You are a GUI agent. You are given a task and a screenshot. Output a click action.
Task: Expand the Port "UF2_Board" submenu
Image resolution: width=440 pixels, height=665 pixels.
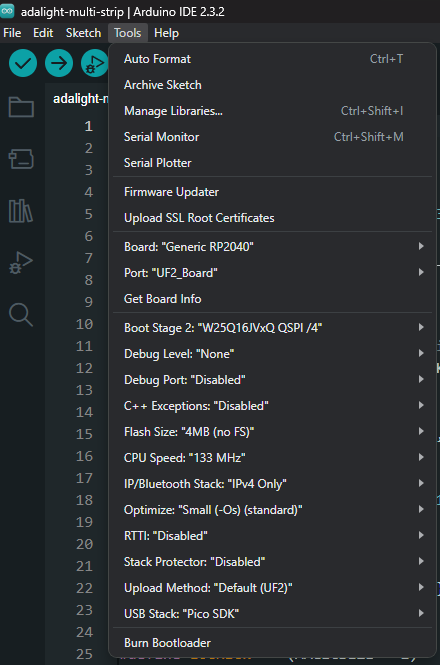(272, 272)
